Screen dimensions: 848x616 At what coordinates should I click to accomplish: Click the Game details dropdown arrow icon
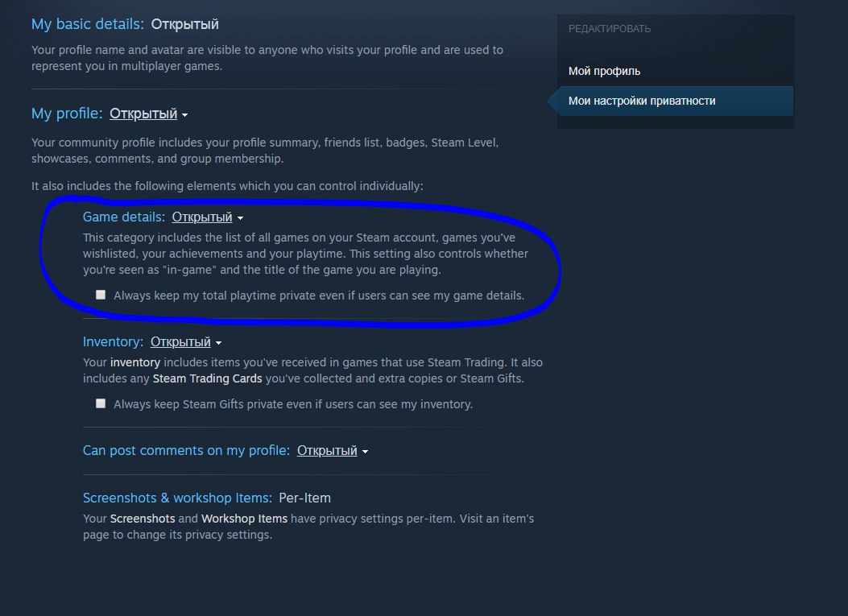[240, 218]
